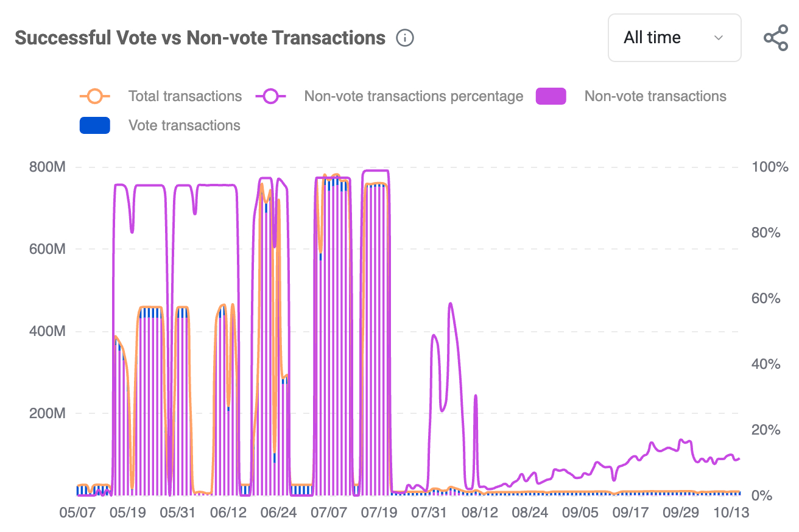Click the 05/07 date axis label
This screenshot has width=799, height=532.
77,513
